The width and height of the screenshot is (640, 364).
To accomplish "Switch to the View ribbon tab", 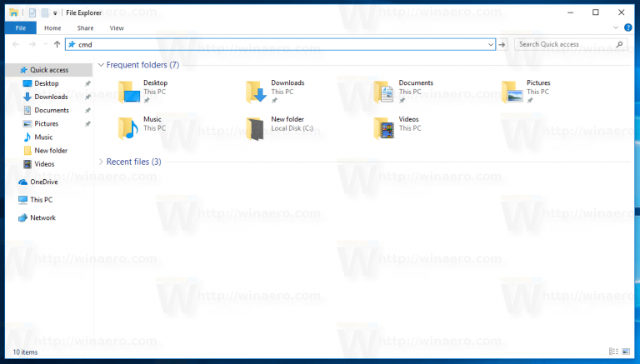I will (x=117, y=27).
